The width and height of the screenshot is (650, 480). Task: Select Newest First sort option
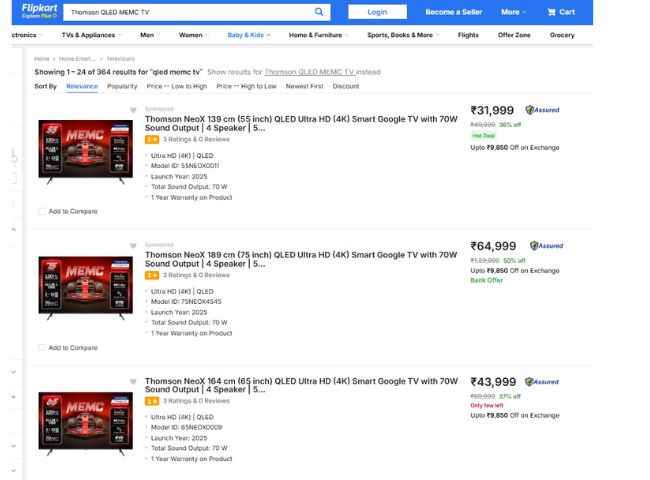tap(304, 86)
